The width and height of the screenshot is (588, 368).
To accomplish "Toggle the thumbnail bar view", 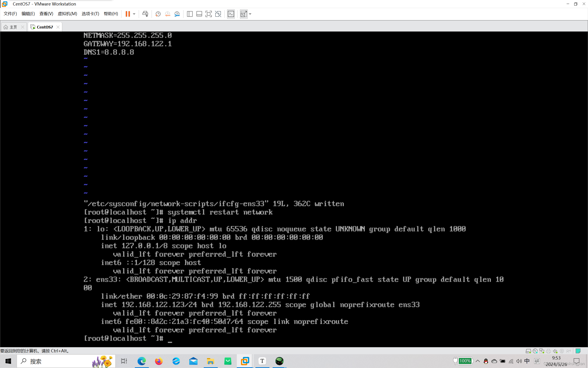I will tap(199, 14).
